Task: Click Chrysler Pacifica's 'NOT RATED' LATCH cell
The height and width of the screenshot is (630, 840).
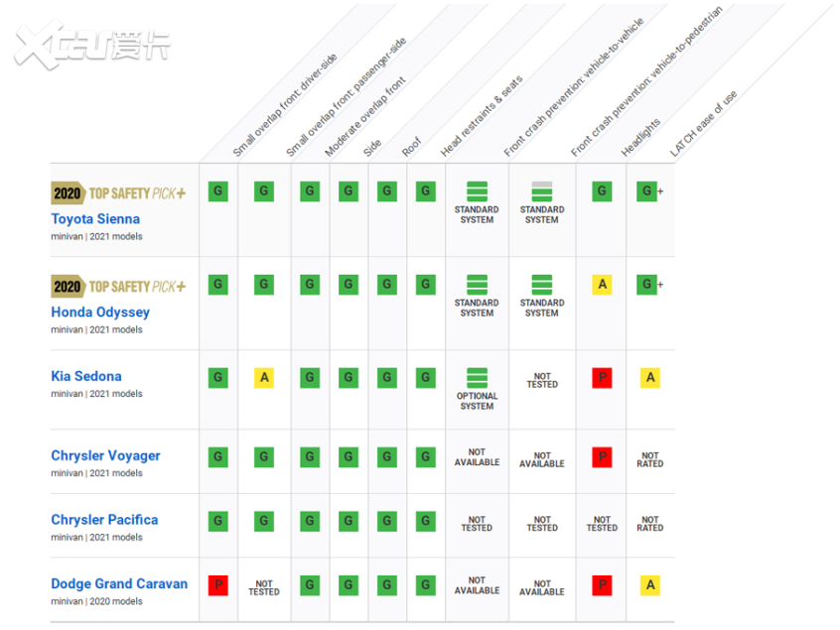Action: click(649, 524)
